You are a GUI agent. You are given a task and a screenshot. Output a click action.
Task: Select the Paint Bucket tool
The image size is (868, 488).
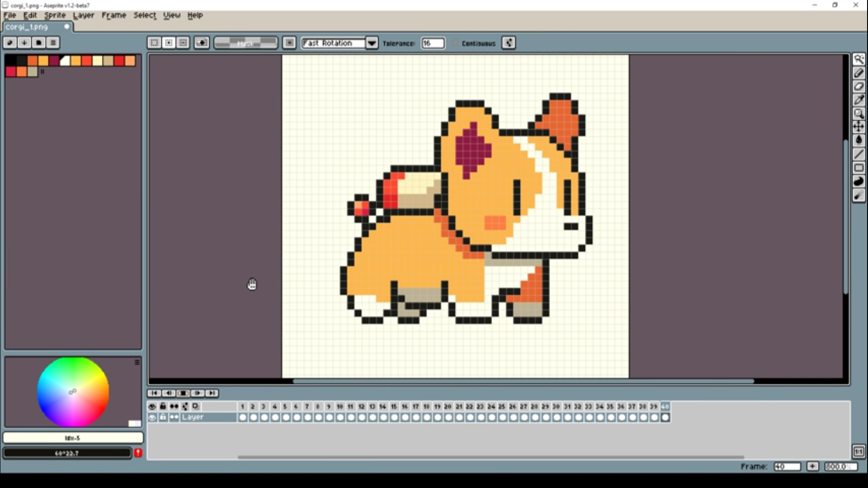(x=859, y=141)
